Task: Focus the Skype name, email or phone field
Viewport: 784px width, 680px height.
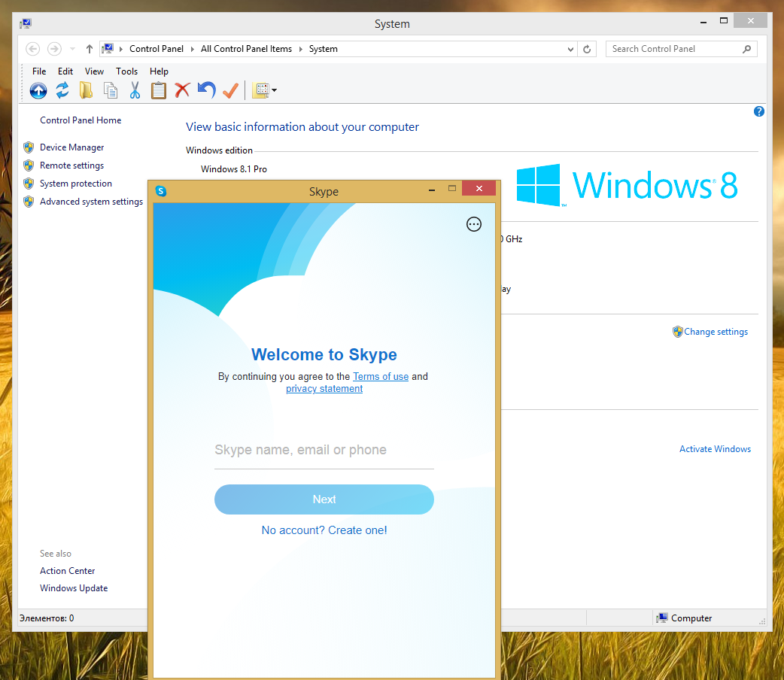Action: (x=324, y=451)
